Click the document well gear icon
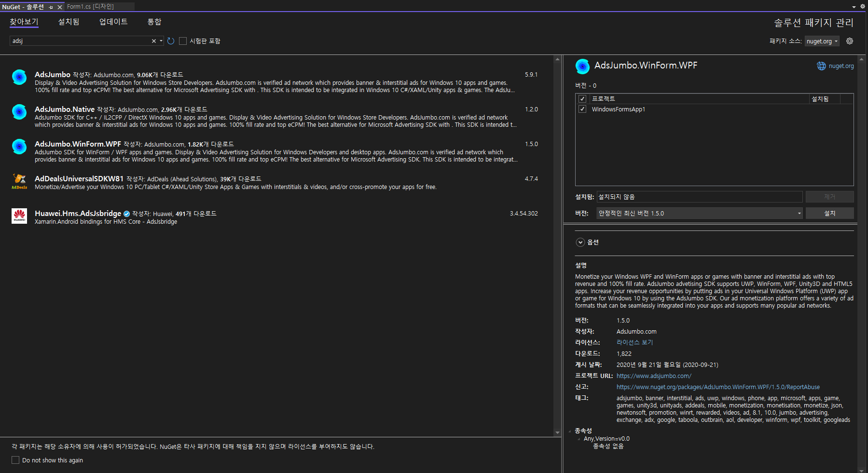 (863, 6)
